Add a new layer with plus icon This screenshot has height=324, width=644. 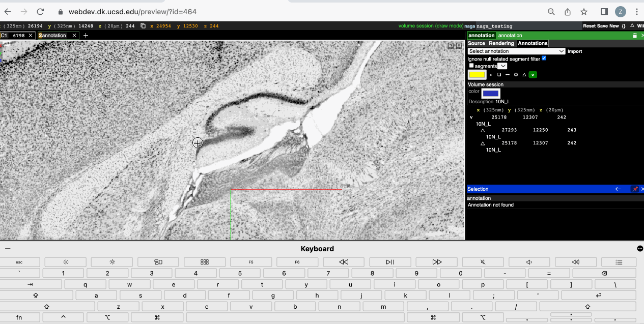click(x=86, y=36)
